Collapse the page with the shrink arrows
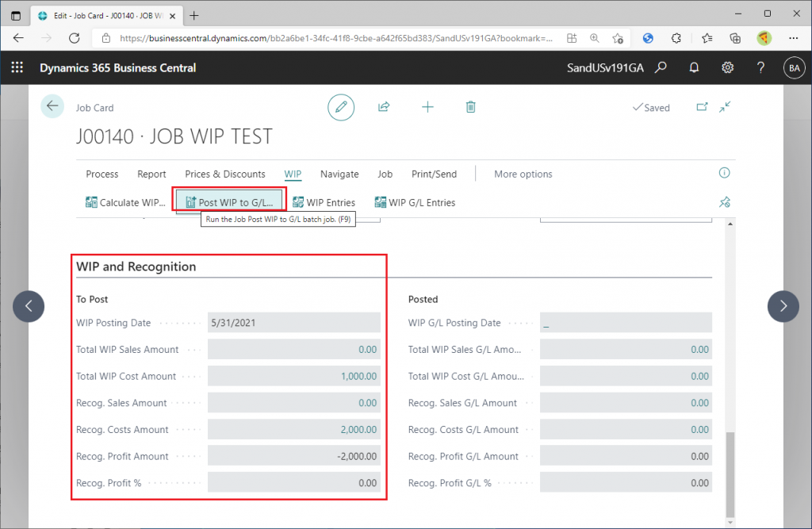The width and height of the screenshot is (812, 529). (x=725, y=107)
